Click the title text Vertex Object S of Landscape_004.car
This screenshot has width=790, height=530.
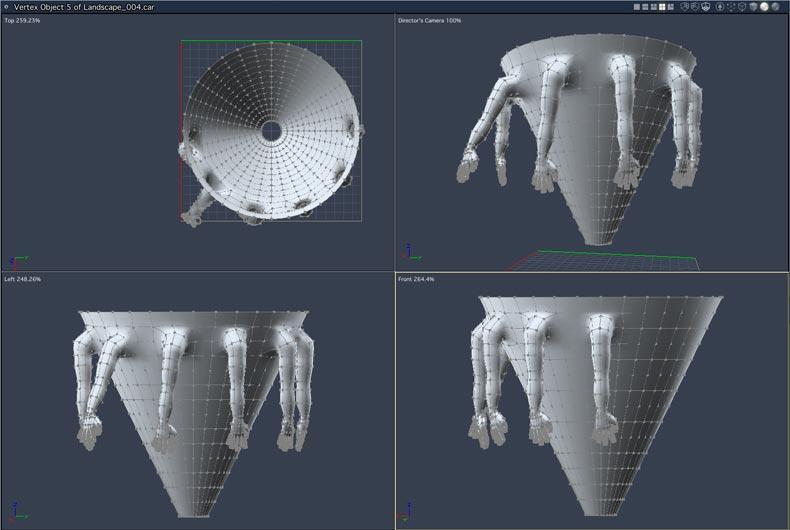point(84,7)
